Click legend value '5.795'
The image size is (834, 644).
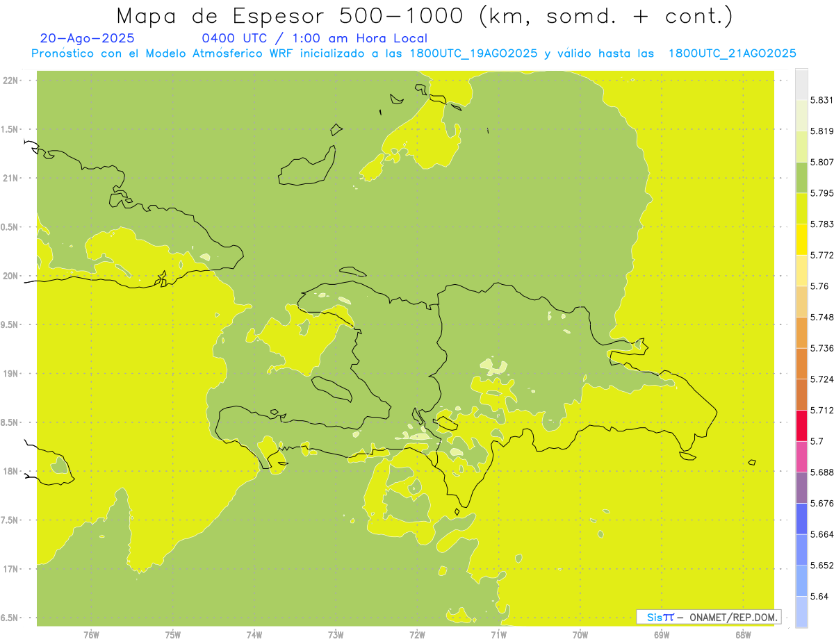pos(821,193)
